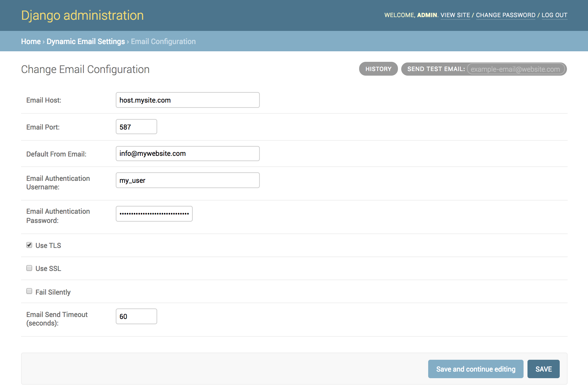588x390 pixels.
Task: Focus the Authentication Username field
Action: [x=187, y=180]
